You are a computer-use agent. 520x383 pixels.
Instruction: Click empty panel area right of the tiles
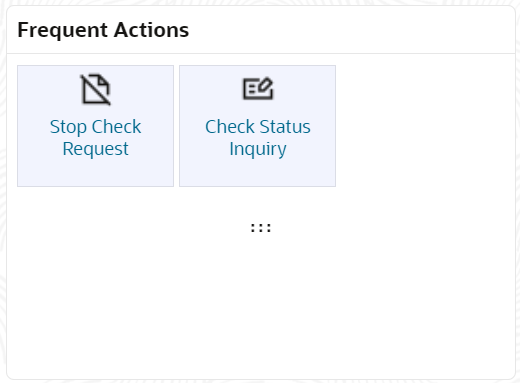pos(423,126)
